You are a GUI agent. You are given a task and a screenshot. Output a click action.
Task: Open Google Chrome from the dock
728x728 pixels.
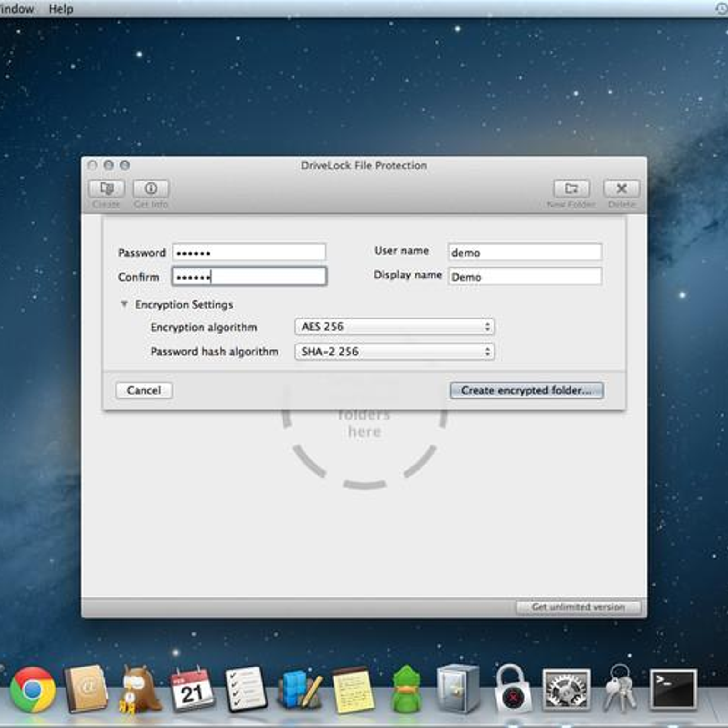tap(33, 689)
